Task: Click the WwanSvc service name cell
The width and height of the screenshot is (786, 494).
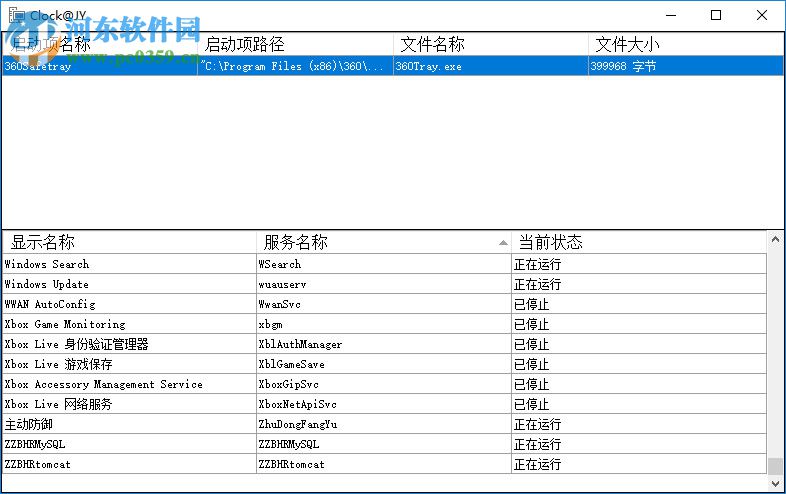Action: coord(384,304)
